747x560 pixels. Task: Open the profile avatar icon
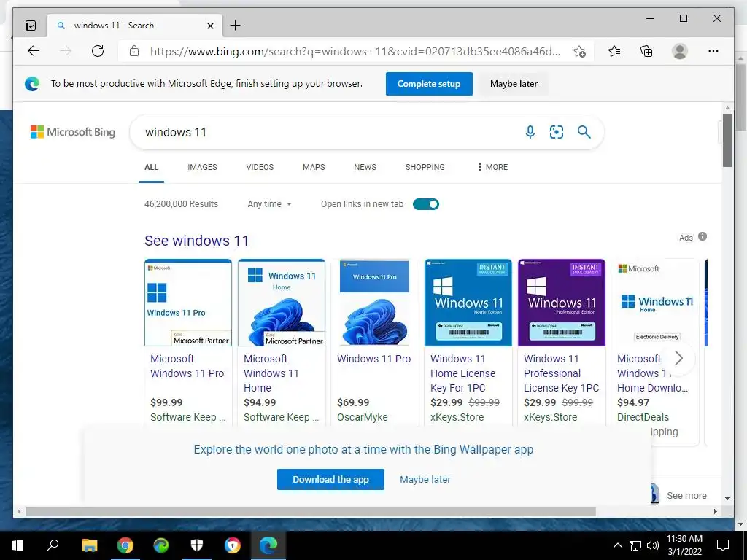680,51
